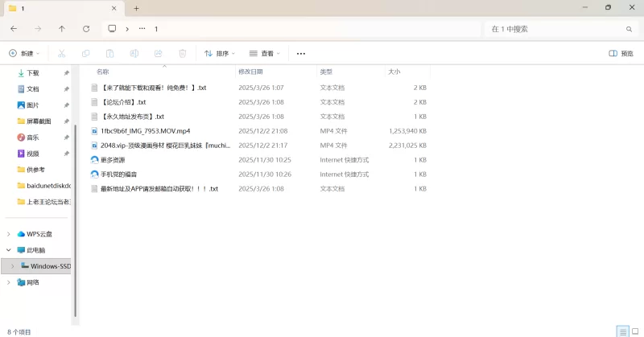Open the See more (…) toolbar menu

(x=301, y=54)
